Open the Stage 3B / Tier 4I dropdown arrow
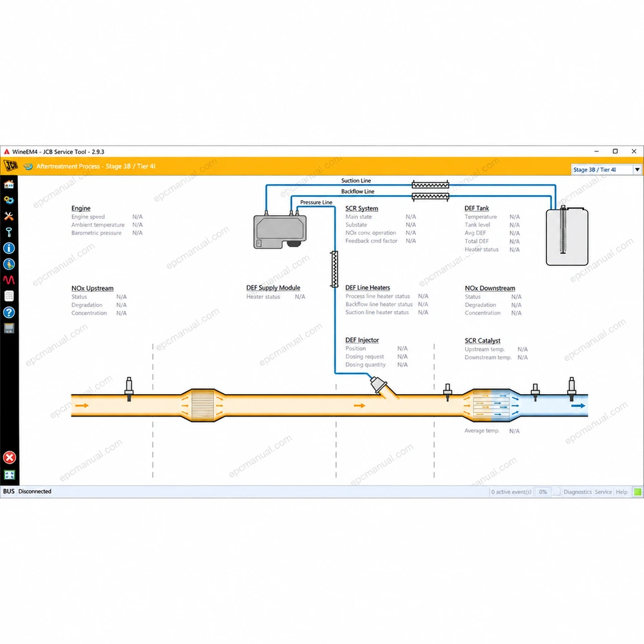644x644 pixels. coord(637,169)
